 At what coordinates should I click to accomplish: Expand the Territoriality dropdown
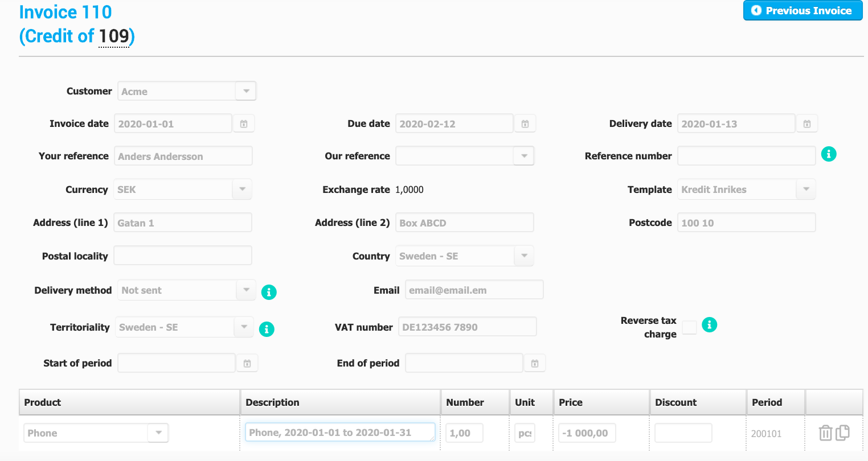point(244,327)
